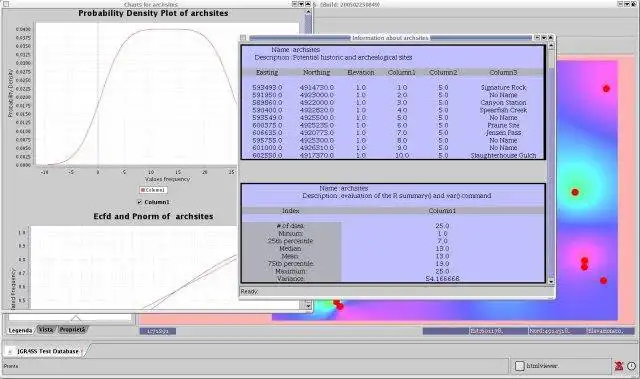Click the Easting value 606635.0
This screenshot has width=640, height=379.
(267, 133)
